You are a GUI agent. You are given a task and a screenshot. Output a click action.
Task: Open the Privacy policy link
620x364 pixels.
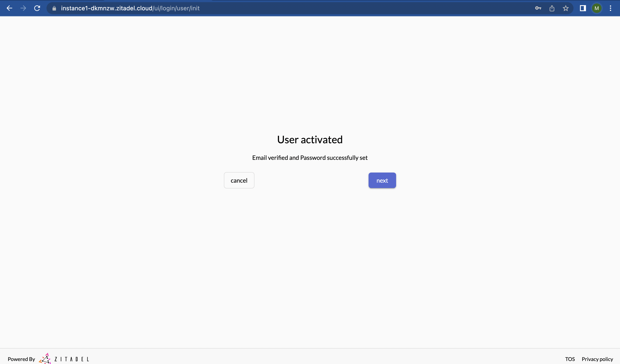click(597, 359)
